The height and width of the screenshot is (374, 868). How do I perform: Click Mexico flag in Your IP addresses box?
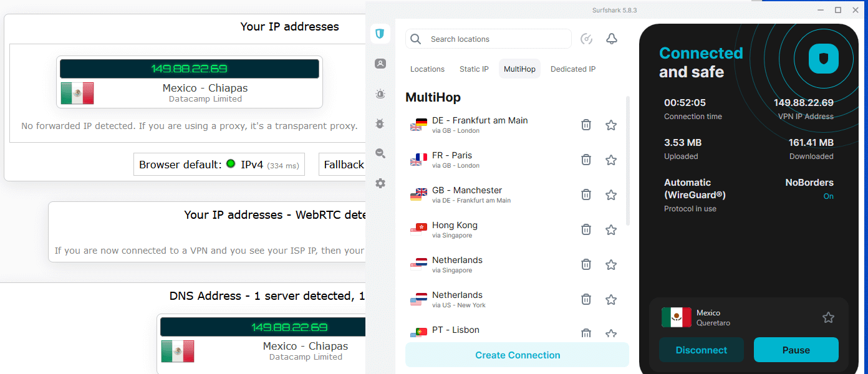coord(77,93)
